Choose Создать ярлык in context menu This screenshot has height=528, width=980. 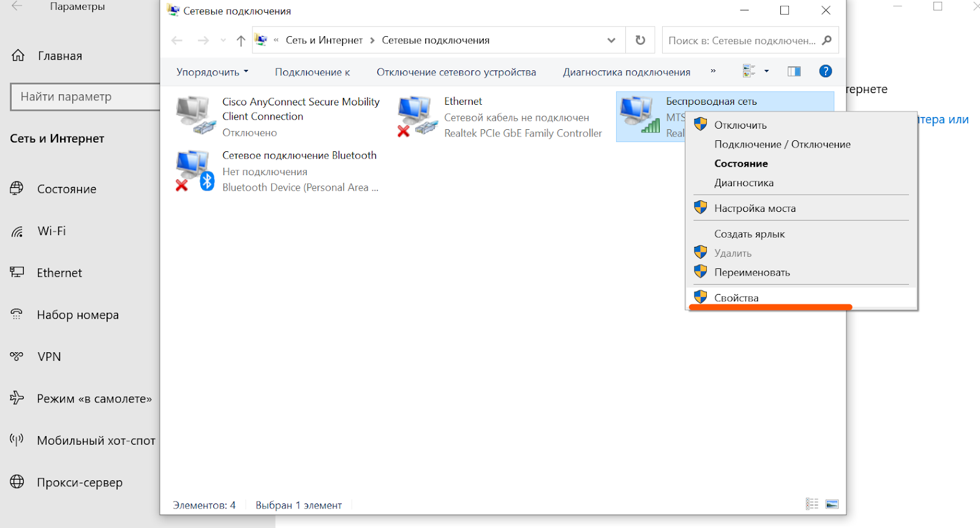(x=801, y=234)
